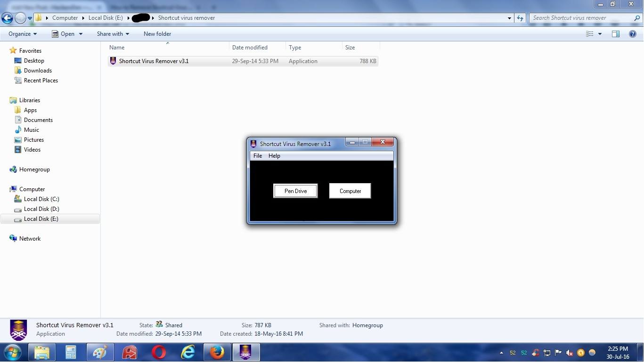Open Windows Explorer from the taskbar

(x=42, y=352)
